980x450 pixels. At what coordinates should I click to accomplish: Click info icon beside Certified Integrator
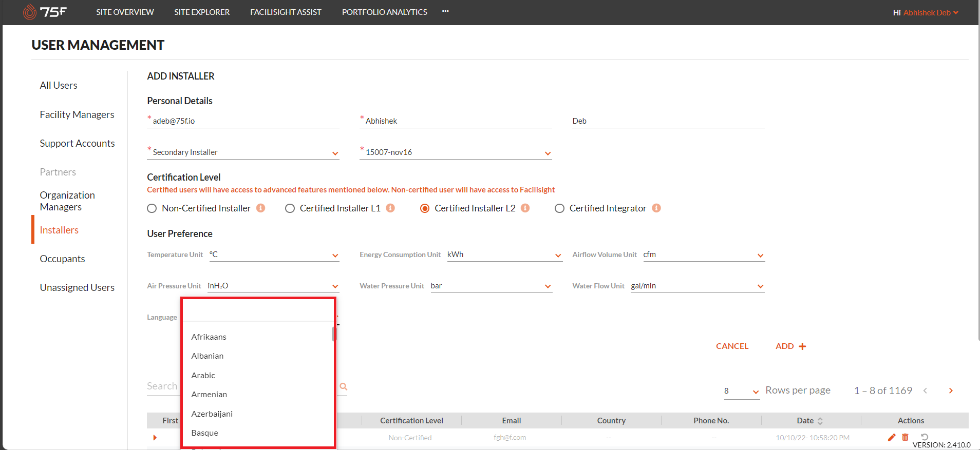656,208
